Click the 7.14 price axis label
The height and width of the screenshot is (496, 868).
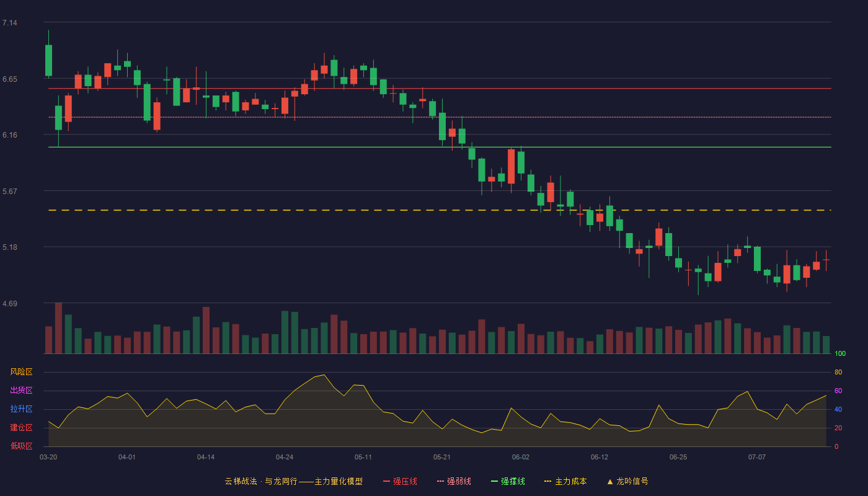[10, 23]
